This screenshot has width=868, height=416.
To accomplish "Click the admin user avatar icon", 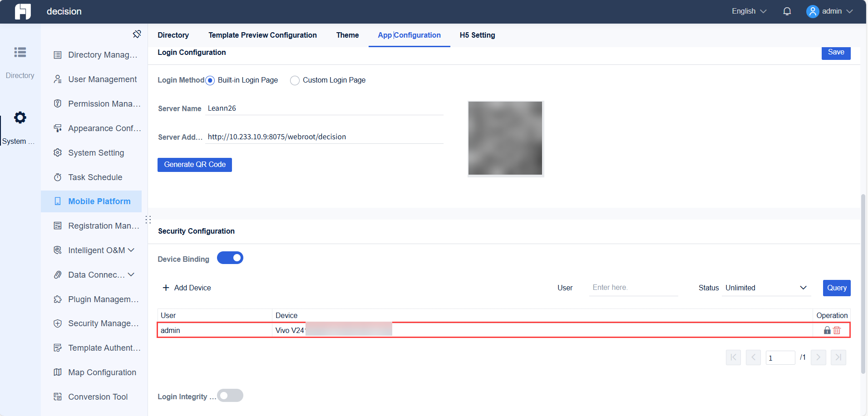I will [x=812, y=11].
